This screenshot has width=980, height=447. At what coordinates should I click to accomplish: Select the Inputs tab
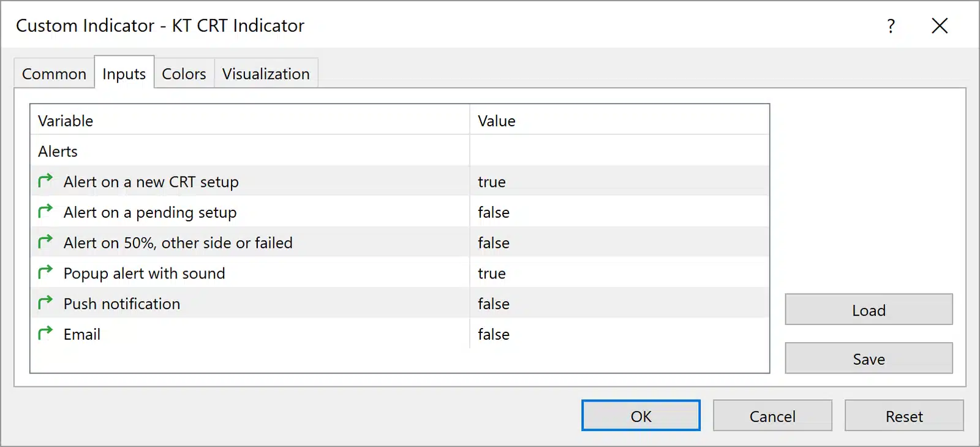pos(124,73)
